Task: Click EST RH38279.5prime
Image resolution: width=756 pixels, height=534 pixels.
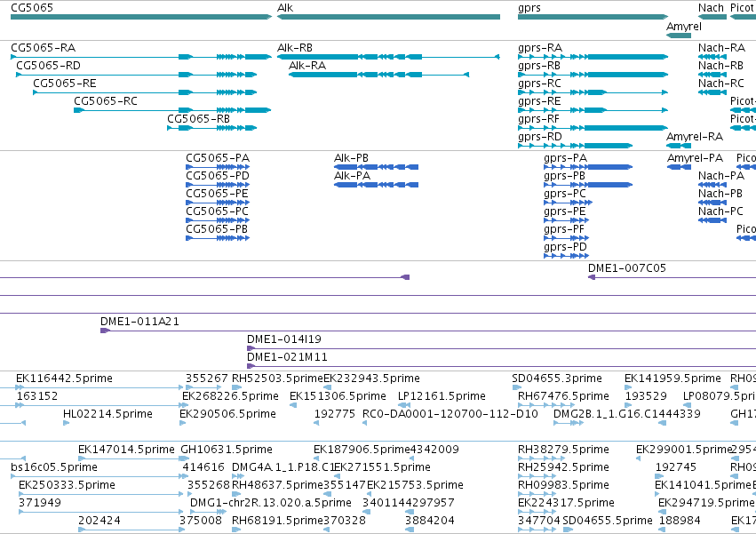Action: tap(563, 450)
